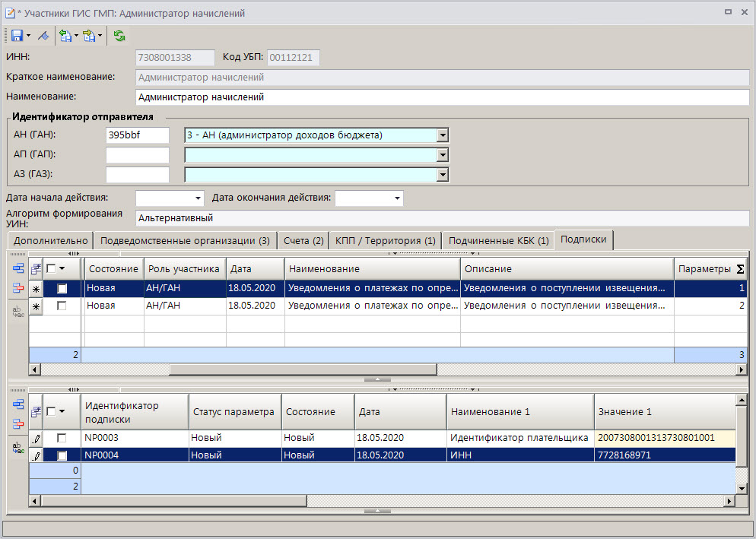Click the Статус параметра column header
Screen dimensions: 756x539
(233, 412)
